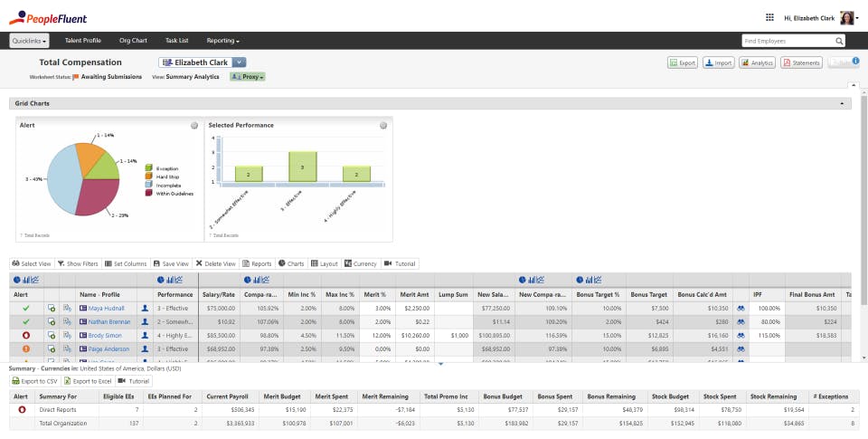Click the red Within Guidelines pie slice
868x439 pixels.
pyautogui.click(x=99, y=196)
